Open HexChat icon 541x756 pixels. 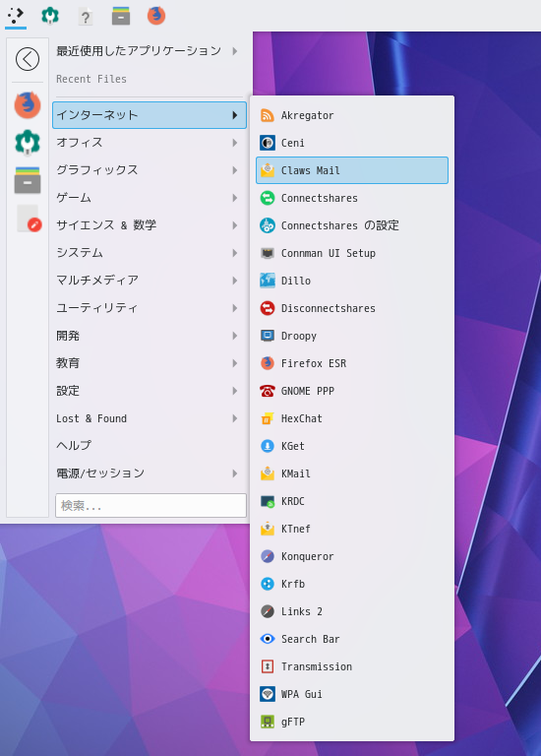[268, 418]
